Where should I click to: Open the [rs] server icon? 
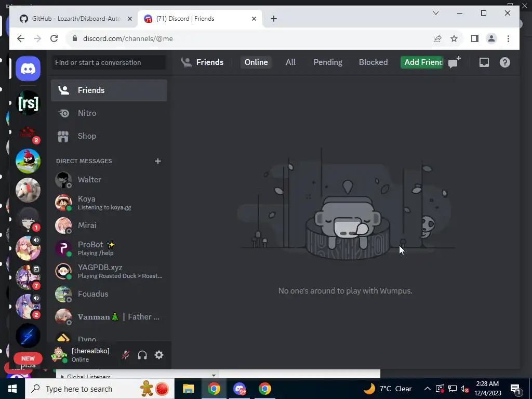click(28, 103)
